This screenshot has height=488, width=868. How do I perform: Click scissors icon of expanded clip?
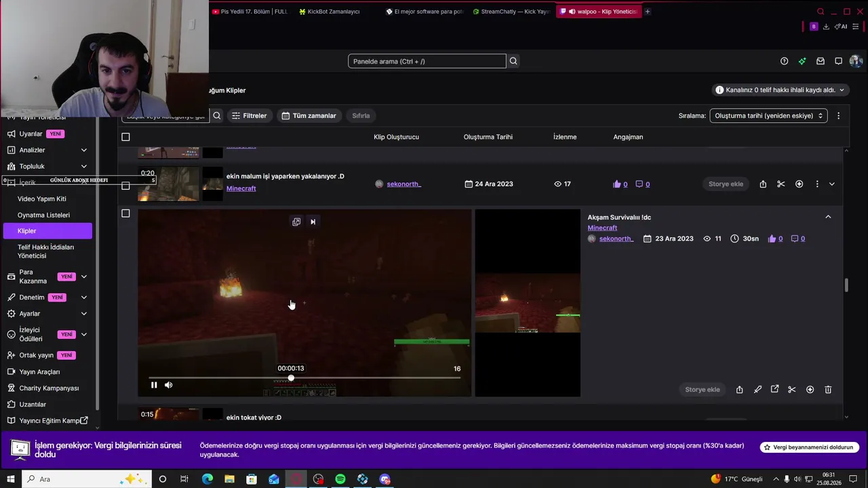(792, 390)
